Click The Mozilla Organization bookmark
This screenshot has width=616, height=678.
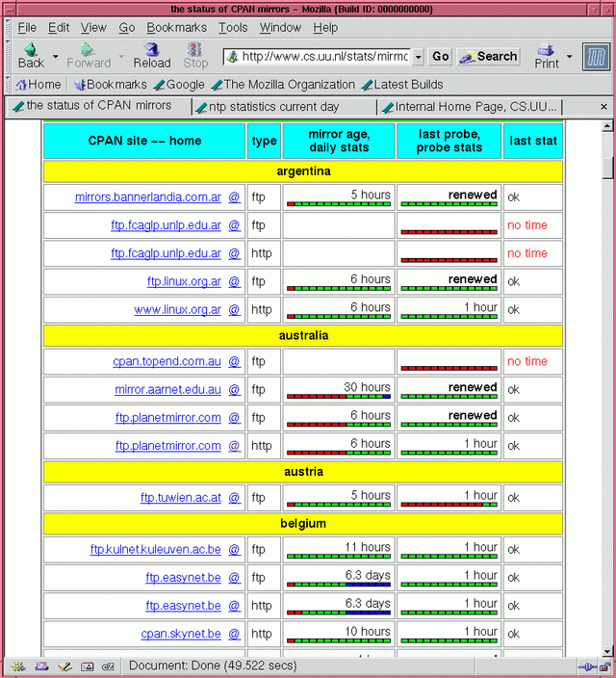pos(283,85)
